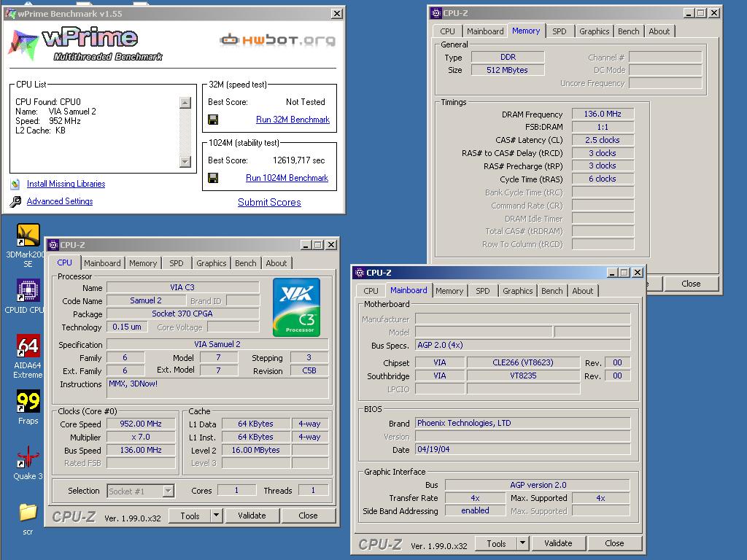The width and height of the screenshot is (747, 560).
Task: Click the CPU-Z Memory window title icon
Action: click(436, 13)
